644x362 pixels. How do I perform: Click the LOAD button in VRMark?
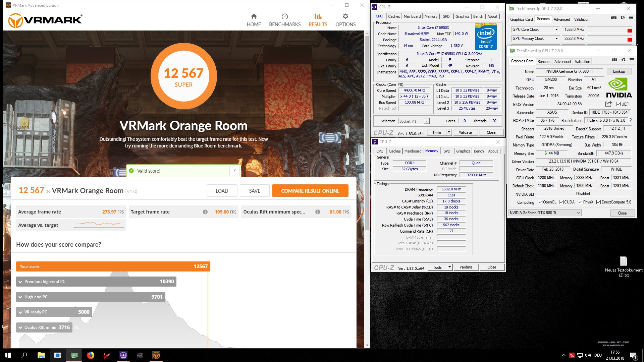point(222,191)
